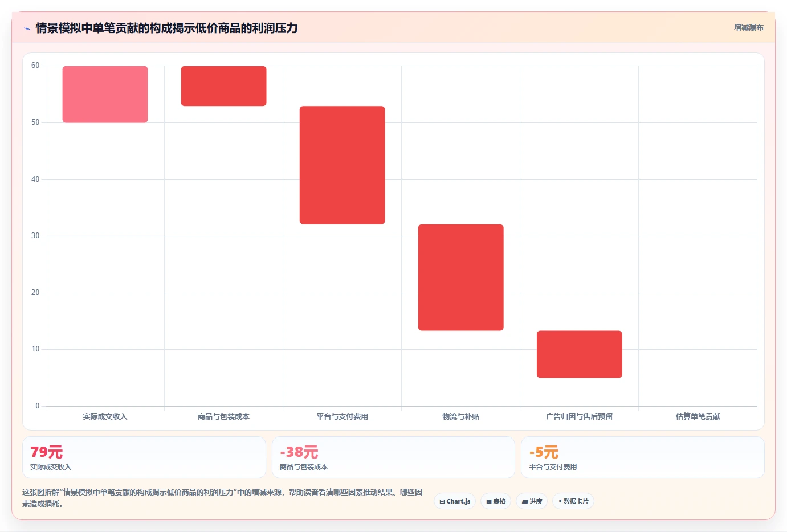
Task: Click the chart title 情景模拟中单笔贡献的构成
Action: 166,28
